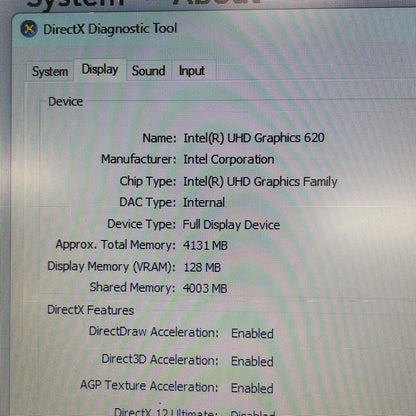Click the Direct3D Acceleration: label
Image resolution: width=416 pixels, height=416 pixels.
[x=160, y=360]
